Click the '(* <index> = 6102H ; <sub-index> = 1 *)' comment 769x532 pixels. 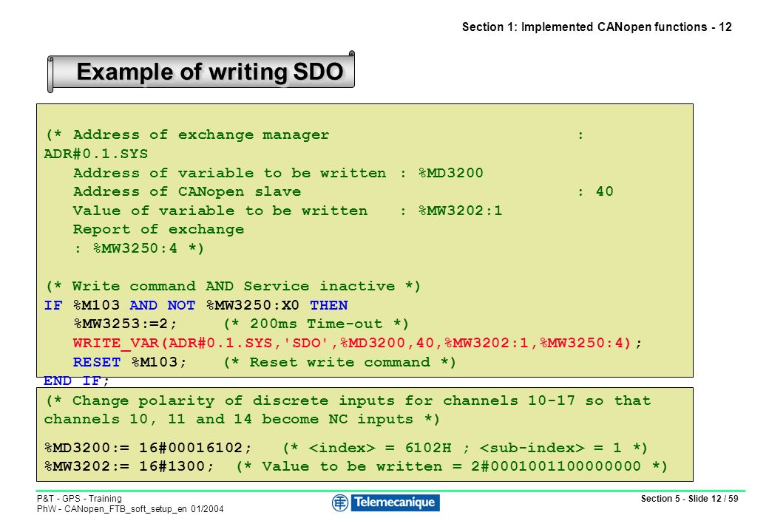point(465,448)
